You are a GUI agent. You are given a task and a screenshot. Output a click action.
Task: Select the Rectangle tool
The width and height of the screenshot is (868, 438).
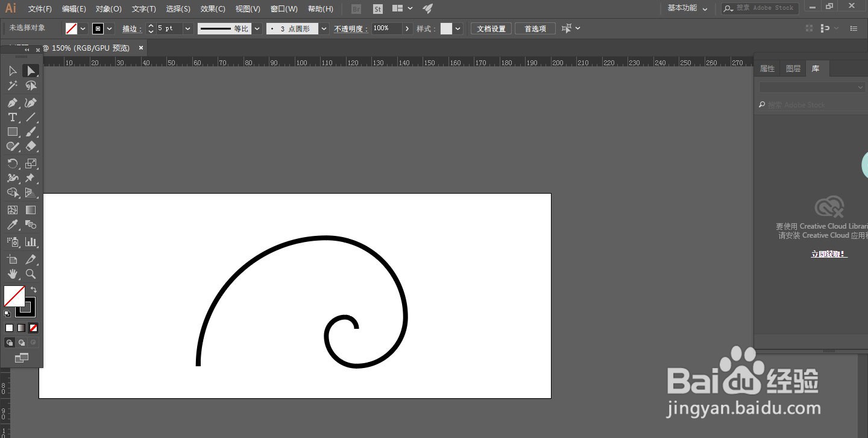point(13,132)
